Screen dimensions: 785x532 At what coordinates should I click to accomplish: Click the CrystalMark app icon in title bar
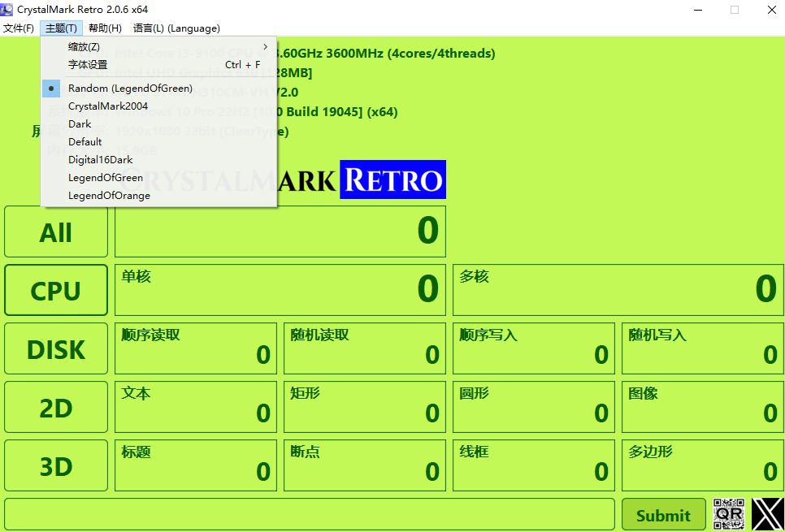(7, 10)
